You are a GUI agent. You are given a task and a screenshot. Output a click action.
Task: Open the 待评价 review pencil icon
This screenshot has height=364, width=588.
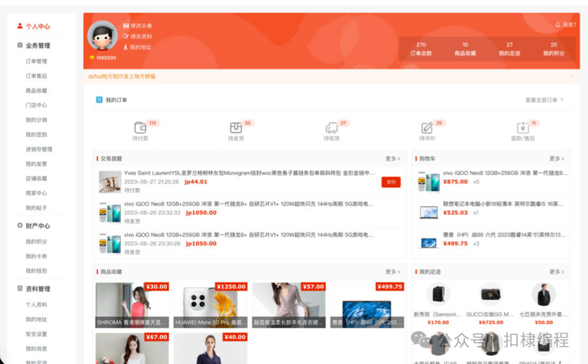tap(427, 128)
